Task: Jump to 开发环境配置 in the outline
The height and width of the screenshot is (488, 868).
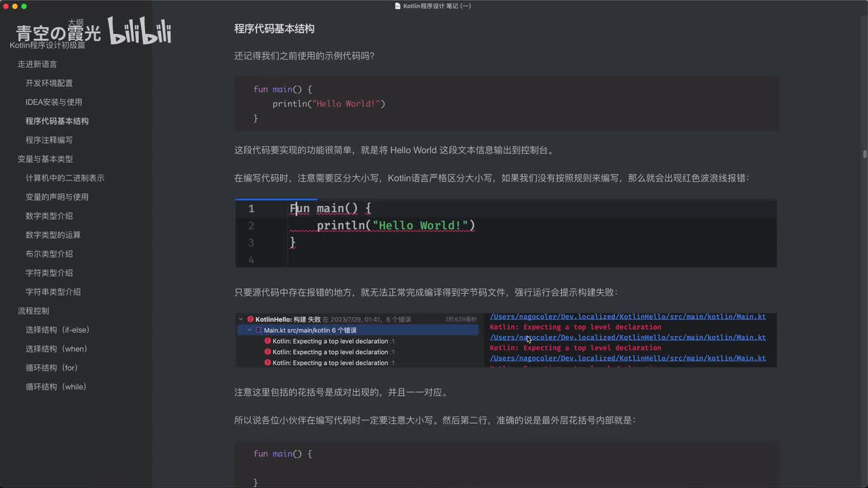Action: (49, 83)
